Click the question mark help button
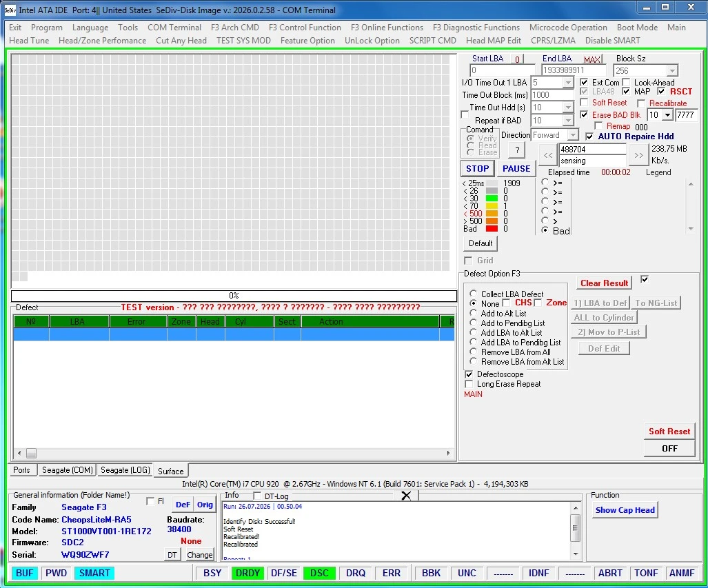The width and height of the screenshot is (708, 588). pos(517,150)
